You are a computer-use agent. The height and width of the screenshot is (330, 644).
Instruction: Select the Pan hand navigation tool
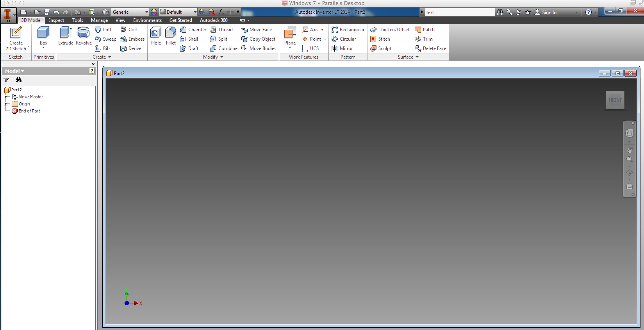tap(629, 150)
